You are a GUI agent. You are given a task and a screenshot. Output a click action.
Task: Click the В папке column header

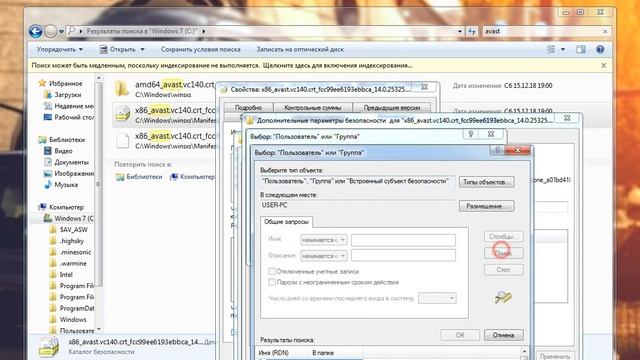pyautogui.click(x=335, y=353)
